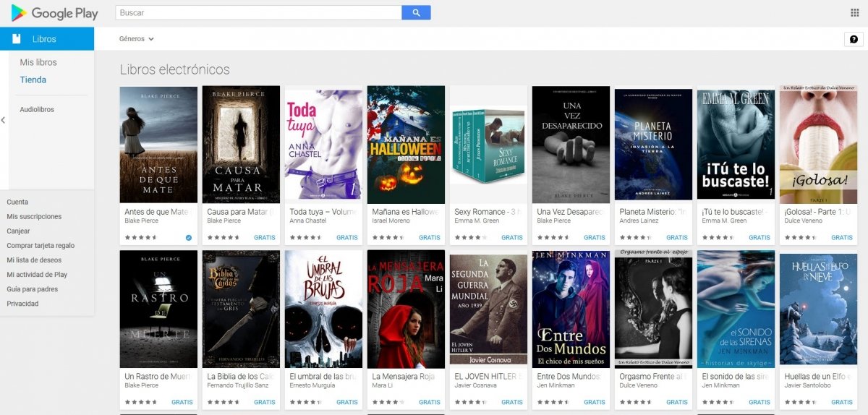
Task: Click the Libros book icon
Action: (17, 39)
